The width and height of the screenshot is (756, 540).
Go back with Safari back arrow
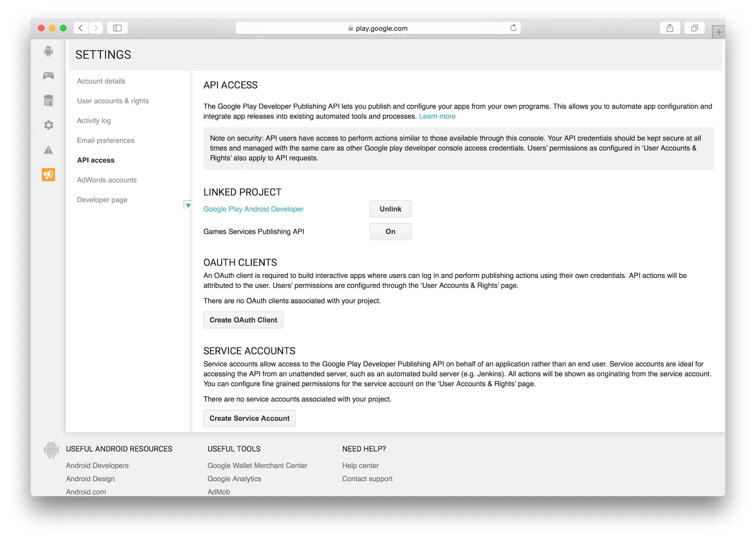[81, 28]
